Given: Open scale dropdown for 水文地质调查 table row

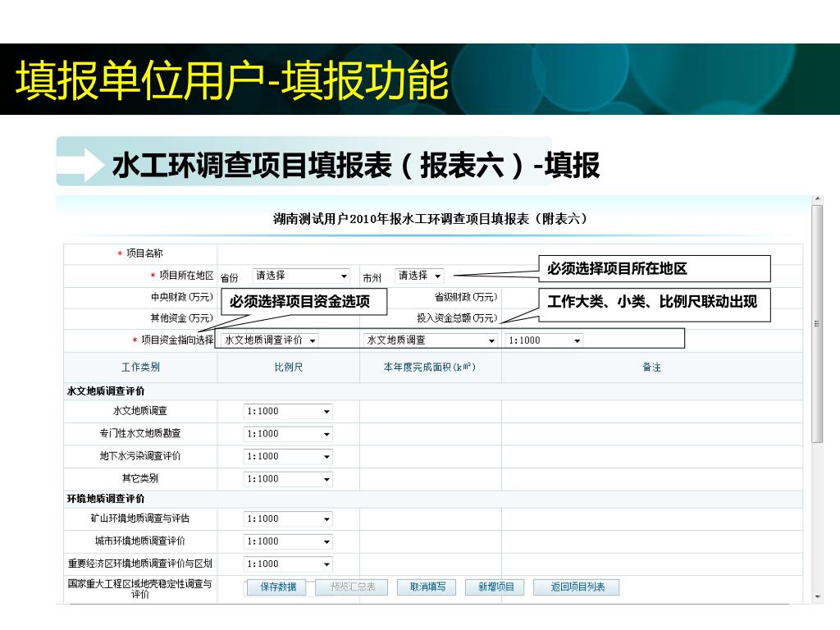Looking at the screenshot, I should pos(288,412).
